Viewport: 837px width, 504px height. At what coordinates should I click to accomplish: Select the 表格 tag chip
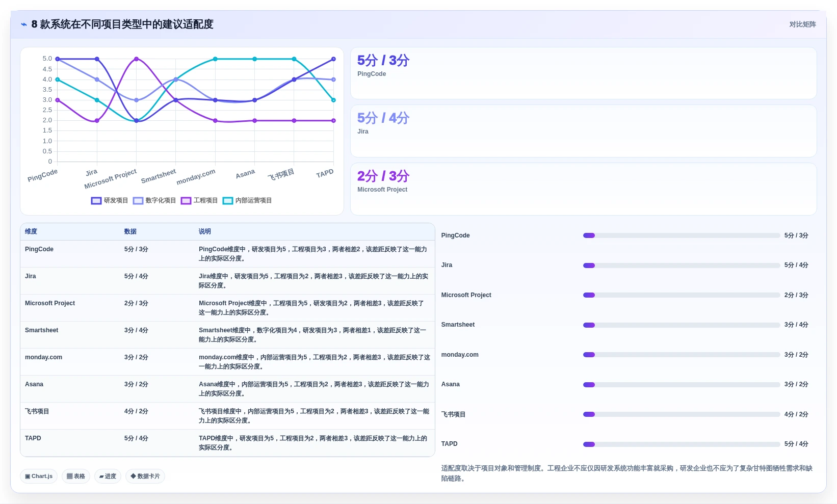(x=76, y=476)
